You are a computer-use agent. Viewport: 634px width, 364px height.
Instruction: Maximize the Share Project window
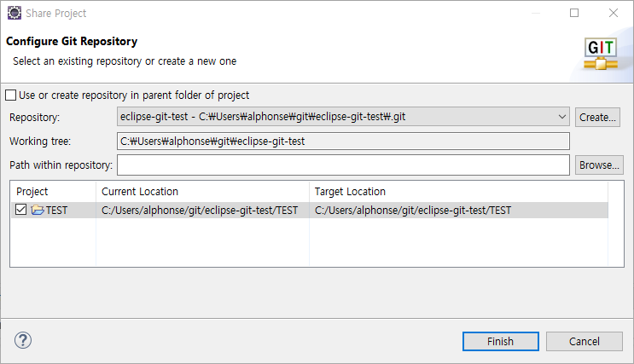(x=574, y=13)
